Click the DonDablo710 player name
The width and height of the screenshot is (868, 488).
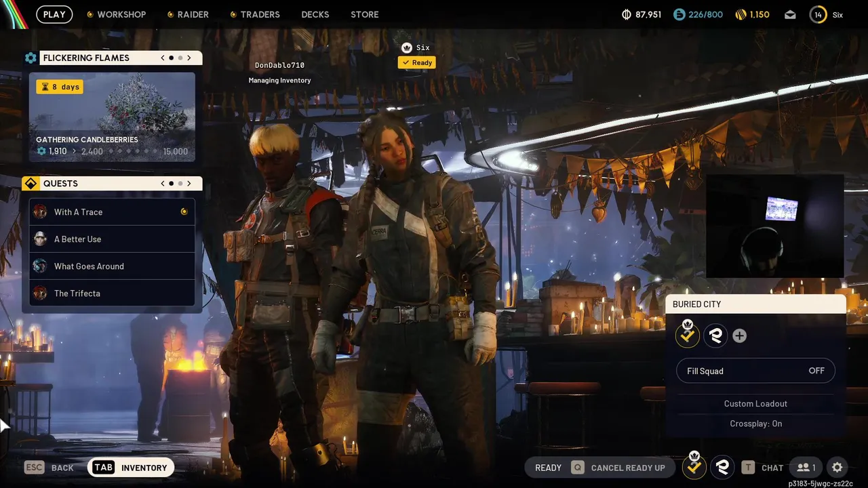(279, 66)
